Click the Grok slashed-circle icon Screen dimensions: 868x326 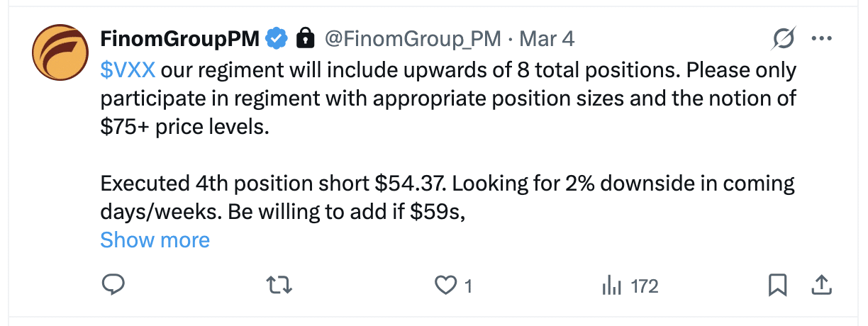pyautogui.click(x=784, y=39)
